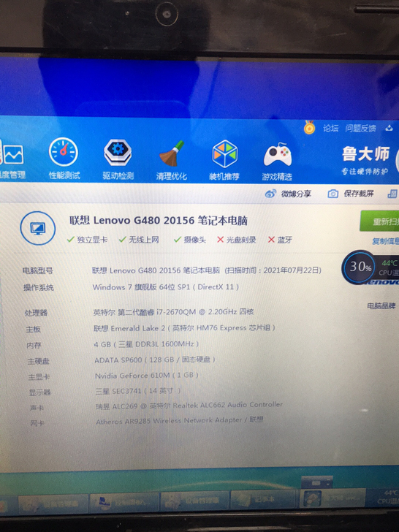Open the 性能测试 performance test gauge icon
The image size is (399, 532).
tap(64, 152)
